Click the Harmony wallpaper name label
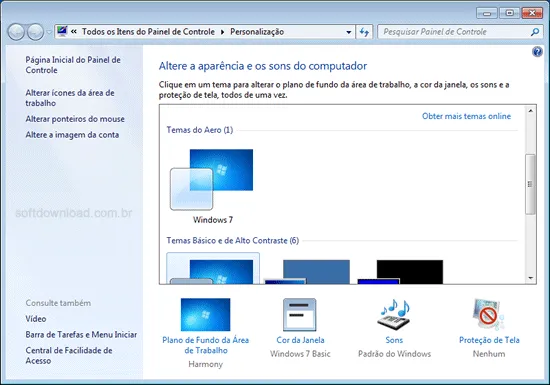550x385 pixels. (206, 364)
